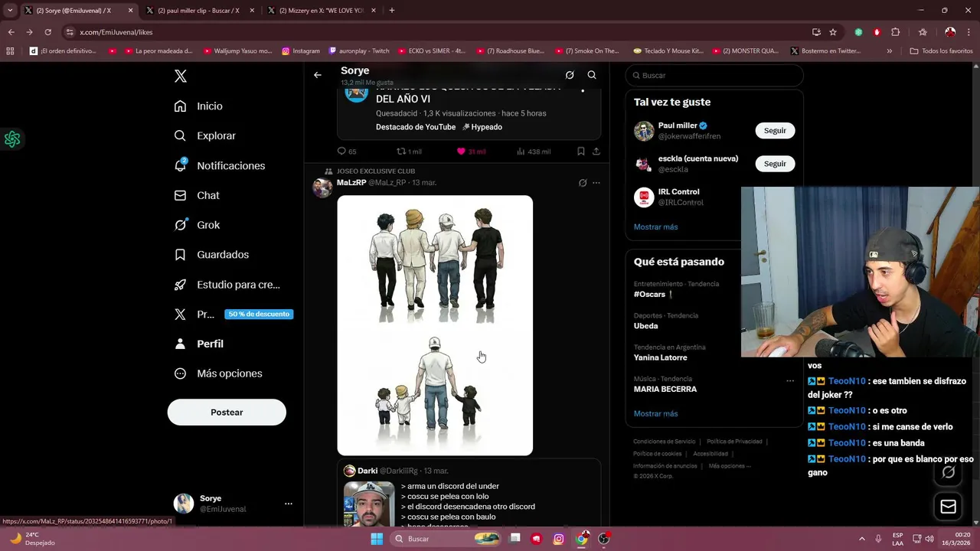The height and width of the screenshot is (551, 980).
Task: Open OBS Studio from the taskbar
Action: [604, 539]
